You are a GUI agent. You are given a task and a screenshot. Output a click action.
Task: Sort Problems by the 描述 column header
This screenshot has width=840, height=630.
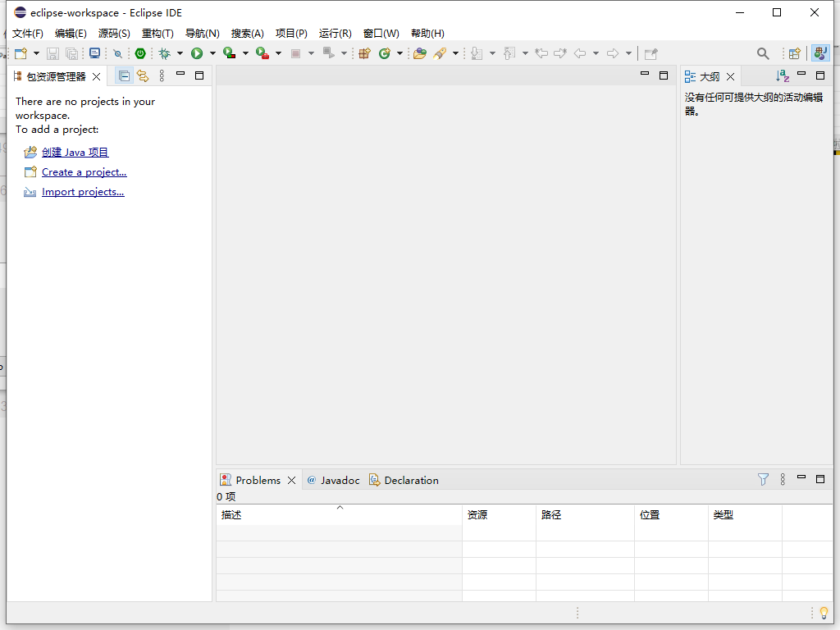(x=231, y=514)
